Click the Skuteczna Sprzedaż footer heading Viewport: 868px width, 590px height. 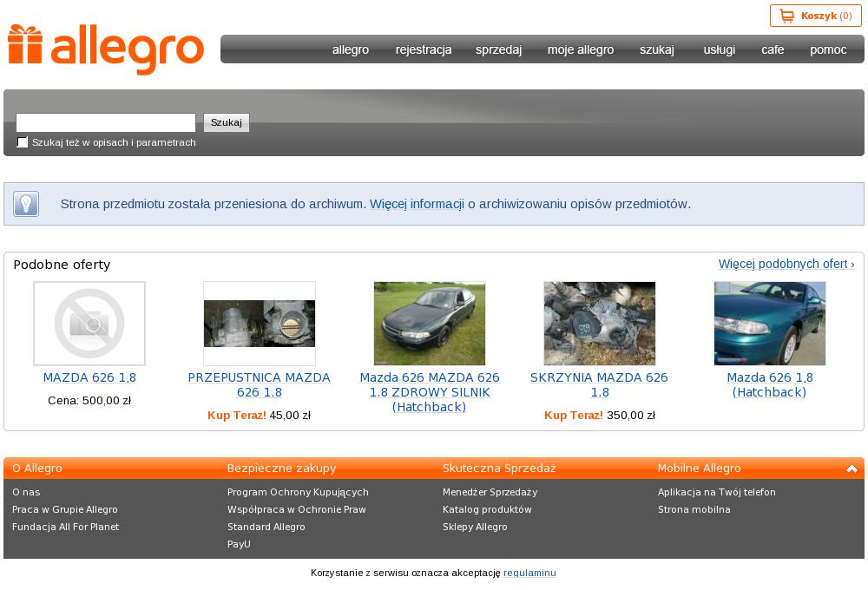pos(499,469)
